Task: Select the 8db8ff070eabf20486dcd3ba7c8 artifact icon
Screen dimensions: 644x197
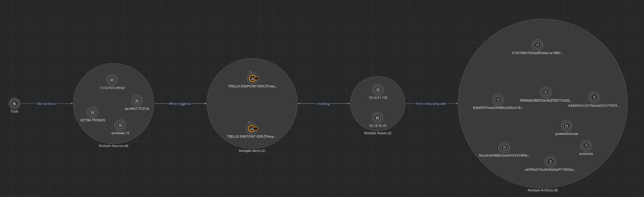Action: (498, 100)
